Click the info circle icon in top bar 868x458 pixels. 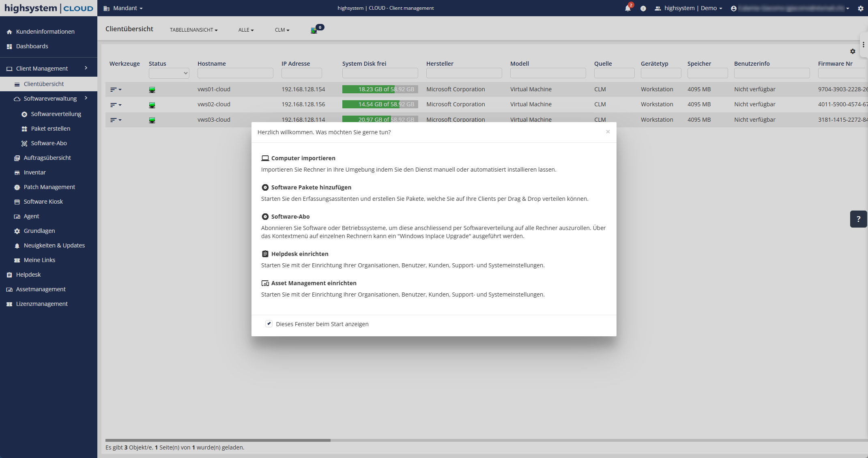643,9
